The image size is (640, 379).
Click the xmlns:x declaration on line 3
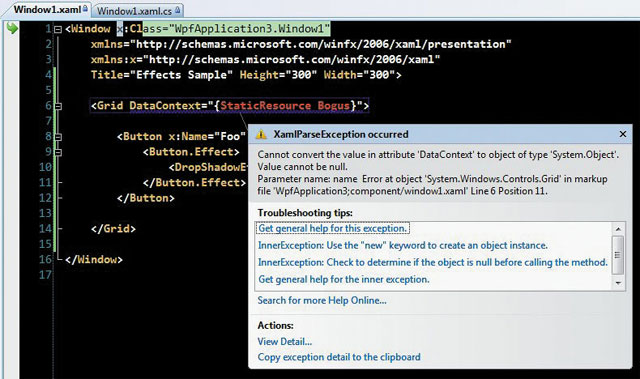point(265,60)
